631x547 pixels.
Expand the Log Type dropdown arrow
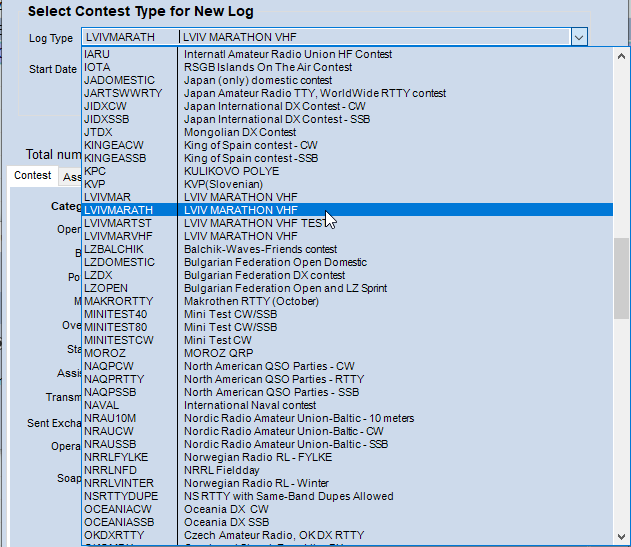click(578, 37)
